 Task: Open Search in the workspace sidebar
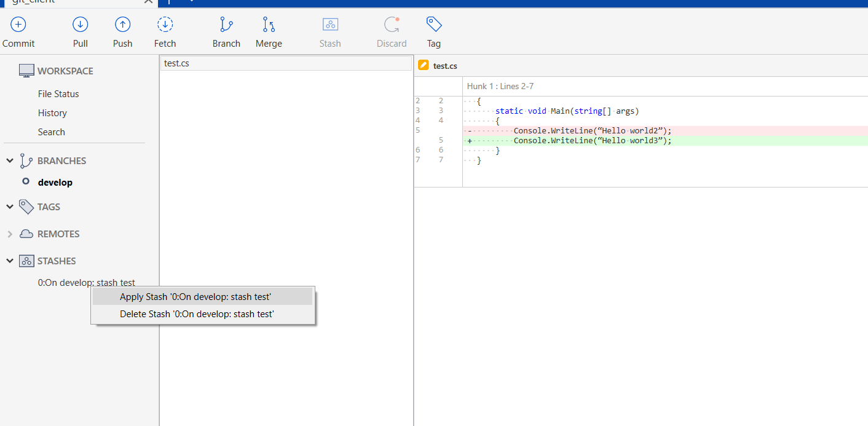coord(51,132)
